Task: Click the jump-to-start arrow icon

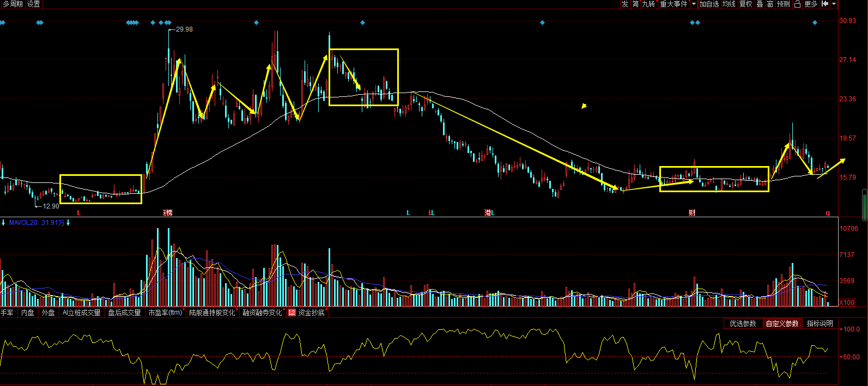Action: pos(825,4)
